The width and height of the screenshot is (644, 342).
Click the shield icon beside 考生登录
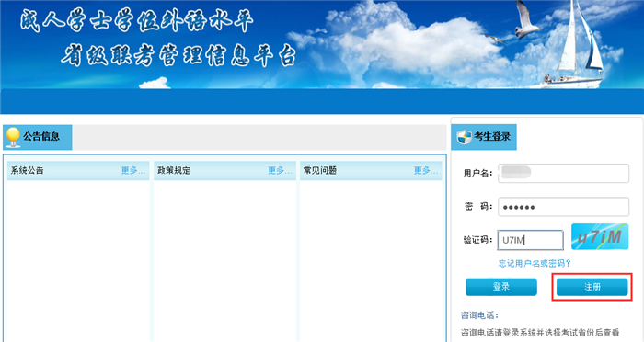click(x=465, y=137)
